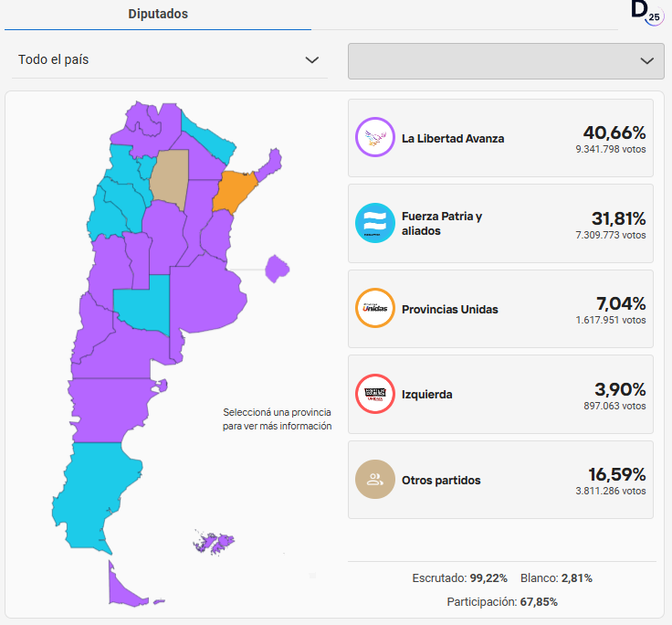
Task: Switch to the Diputados tab
Action: [157, 14]
